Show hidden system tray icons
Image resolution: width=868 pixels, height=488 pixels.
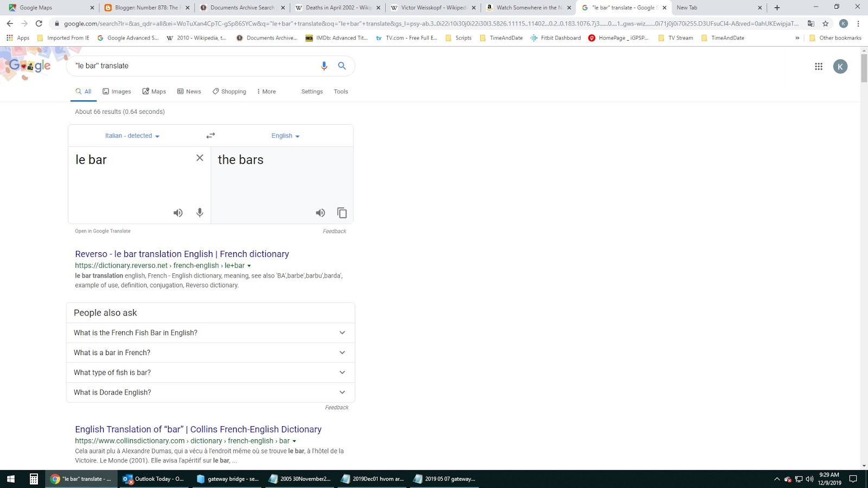(777, 479)
